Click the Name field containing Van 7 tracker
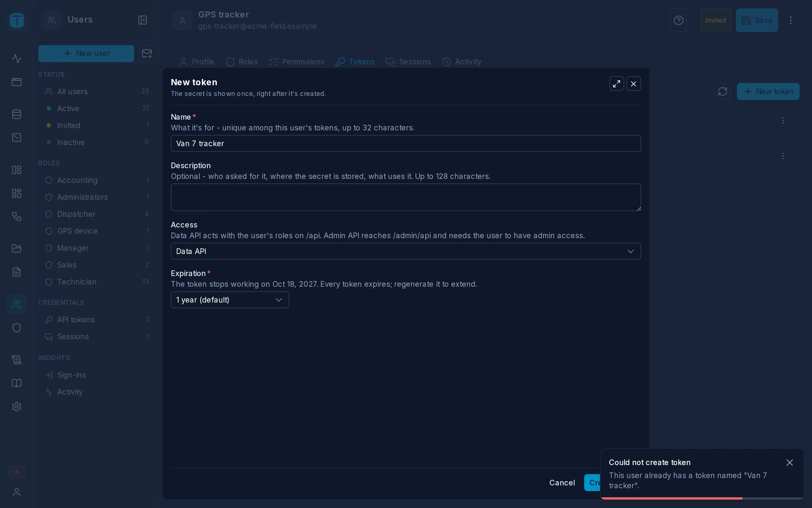This screenshot has height=508, width=812. pyautogui.click(x=406, y=143)
